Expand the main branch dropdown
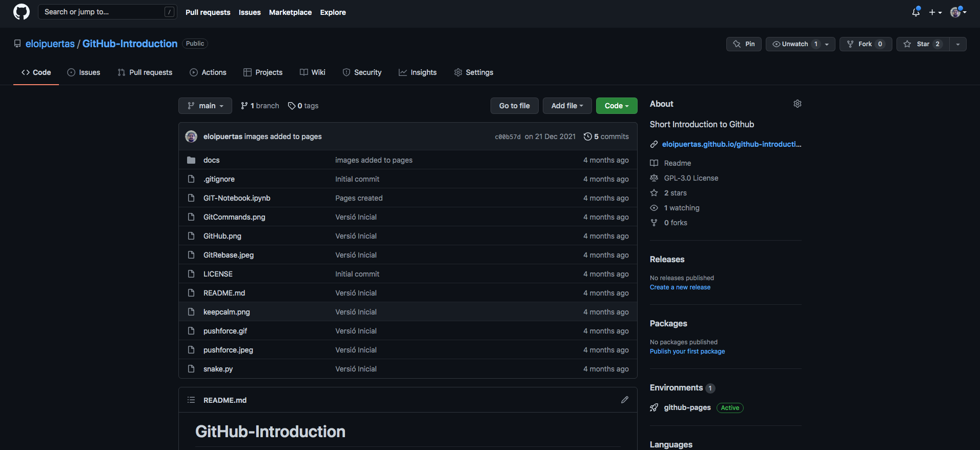 (205, 106)
